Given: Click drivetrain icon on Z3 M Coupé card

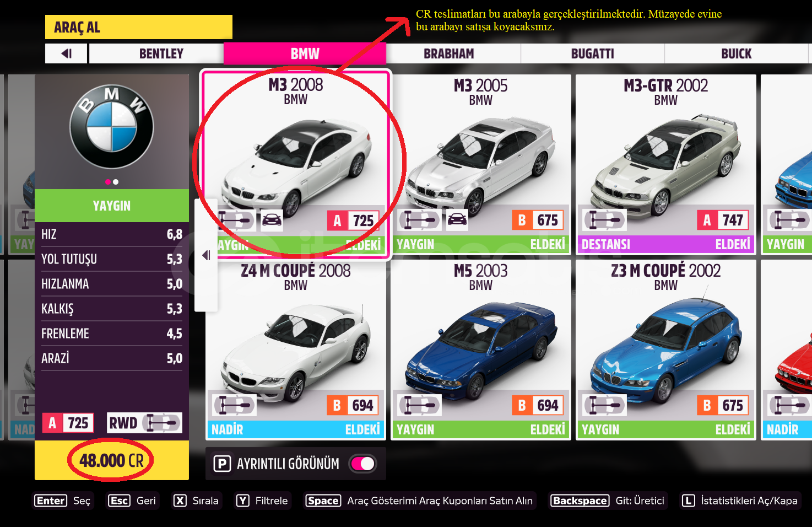Looking at the screenshot, I should click(605, 405).
